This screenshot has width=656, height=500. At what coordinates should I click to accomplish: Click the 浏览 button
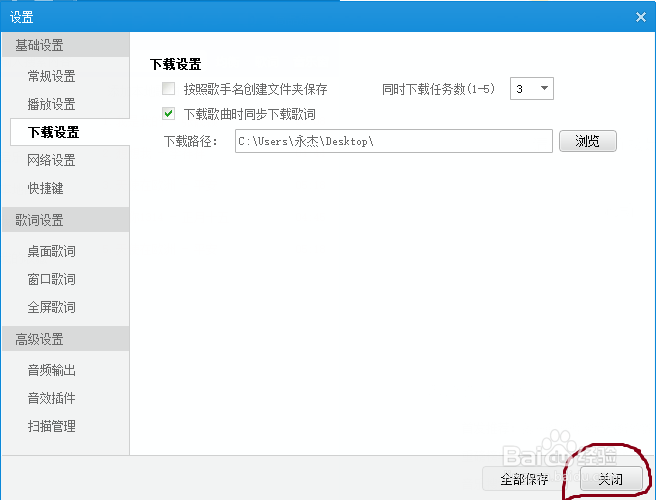pyautogui.click(x=587, y=141)
